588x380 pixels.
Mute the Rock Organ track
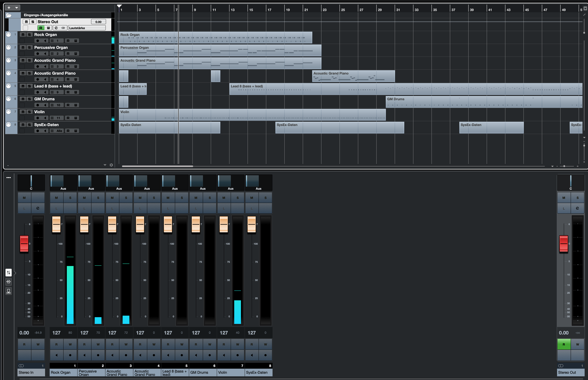23,34
